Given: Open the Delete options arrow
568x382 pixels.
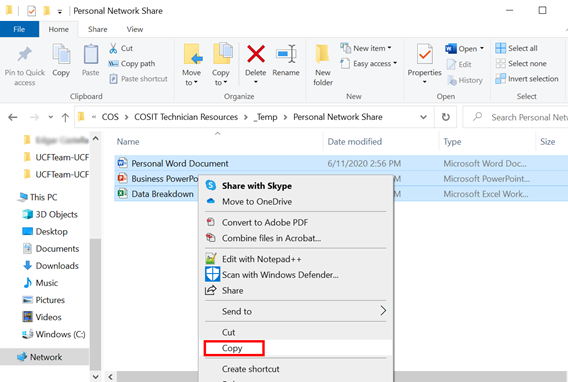Looking at the screenshot, I should (255, 82).
